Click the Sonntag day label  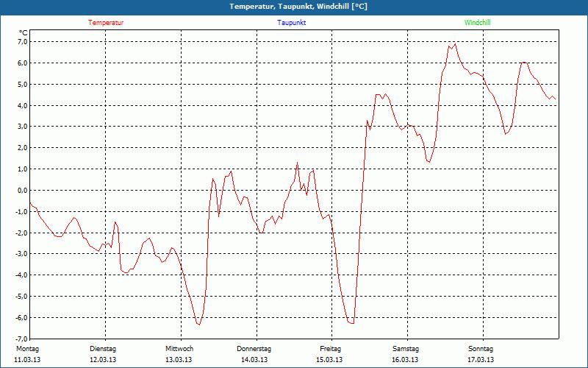coord(481,349)
